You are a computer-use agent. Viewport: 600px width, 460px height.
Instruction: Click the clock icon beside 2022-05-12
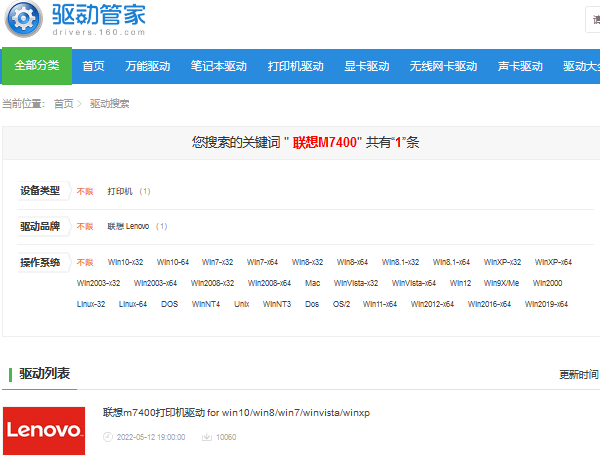108,437
